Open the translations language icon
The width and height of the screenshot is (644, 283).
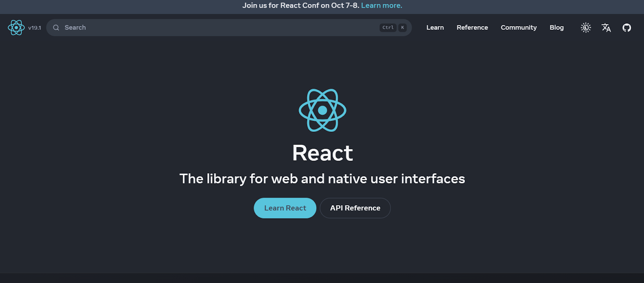tap(606, 27)
